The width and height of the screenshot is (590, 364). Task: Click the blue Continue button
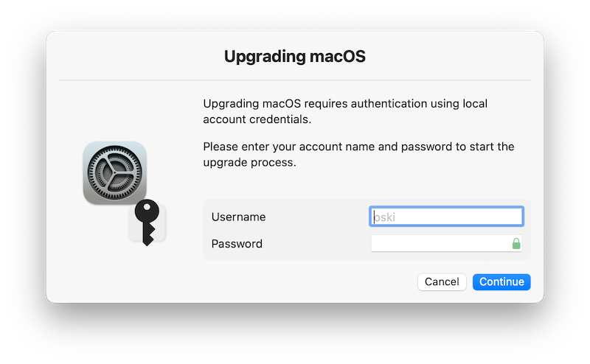coord(502,281)
